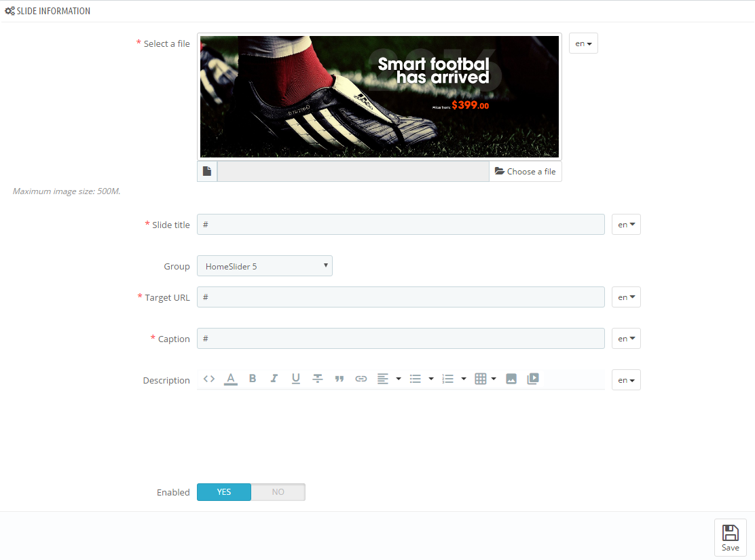Image resolution: width=755 pixels, height=560 pixels.
Task: Click the football slide image preview
Action: point(380,97)
